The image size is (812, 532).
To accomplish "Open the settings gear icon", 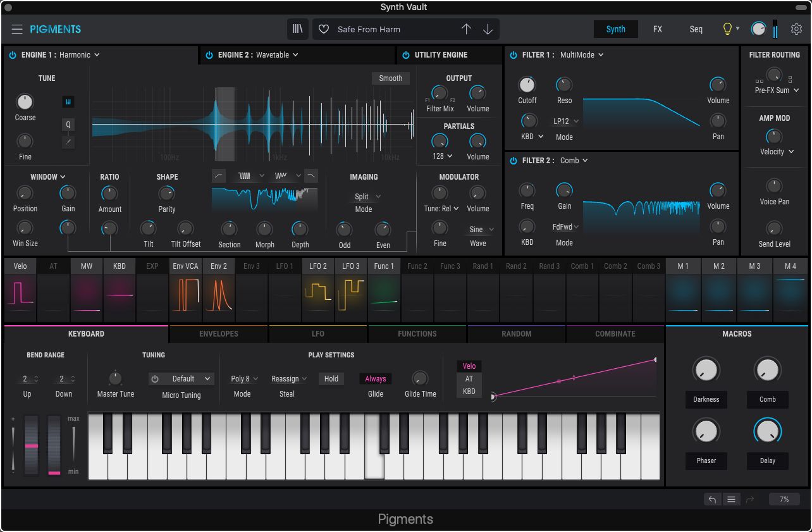I will [796, 29].
